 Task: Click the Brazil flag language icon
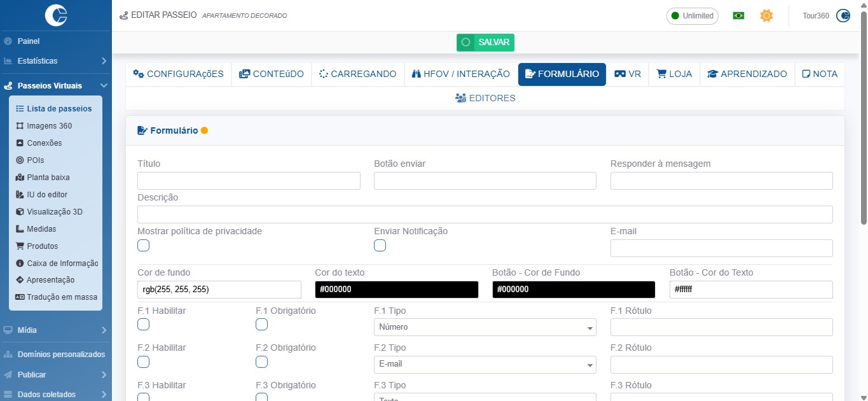point(738,16)
